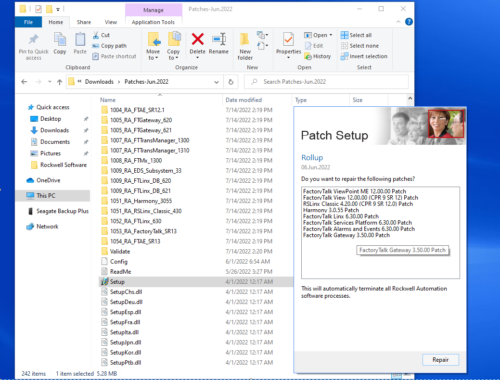Image resolution: width=500 pixels, height=380 pixels.
Task: Click the Help question mark icon
Action: (409, 22)
